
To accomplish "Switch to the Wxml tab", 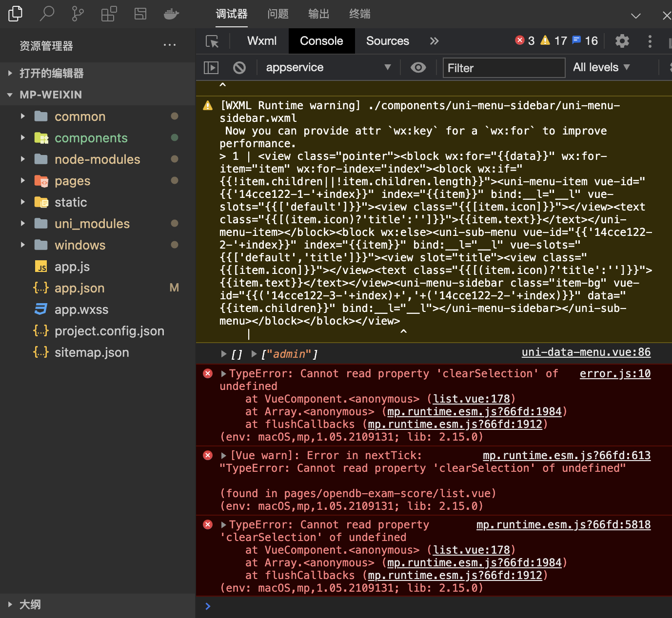I will point(261,41).
